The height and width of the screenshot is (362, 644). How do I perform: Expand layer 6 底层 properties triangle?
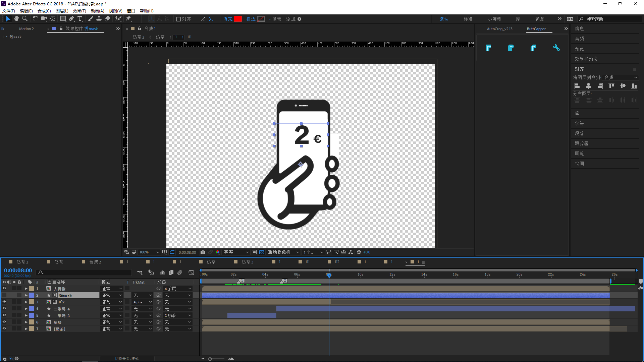[26, 322]
